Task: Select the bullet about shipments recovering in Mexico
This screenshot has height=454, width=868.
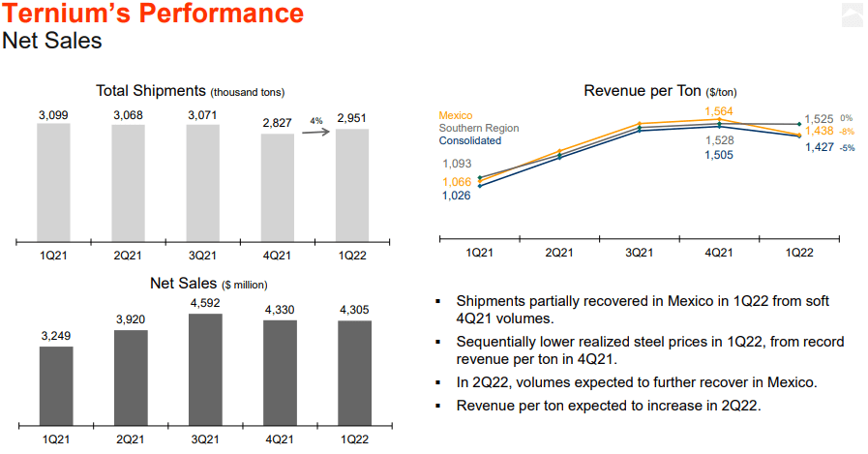Action: 643,310
